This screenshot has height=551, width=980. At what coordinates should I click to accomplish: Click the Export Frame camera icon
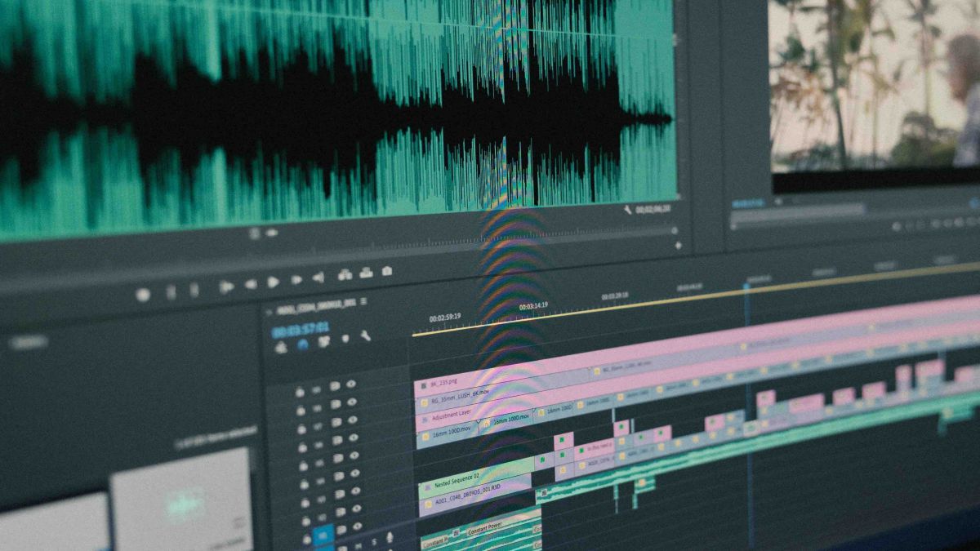387,271
